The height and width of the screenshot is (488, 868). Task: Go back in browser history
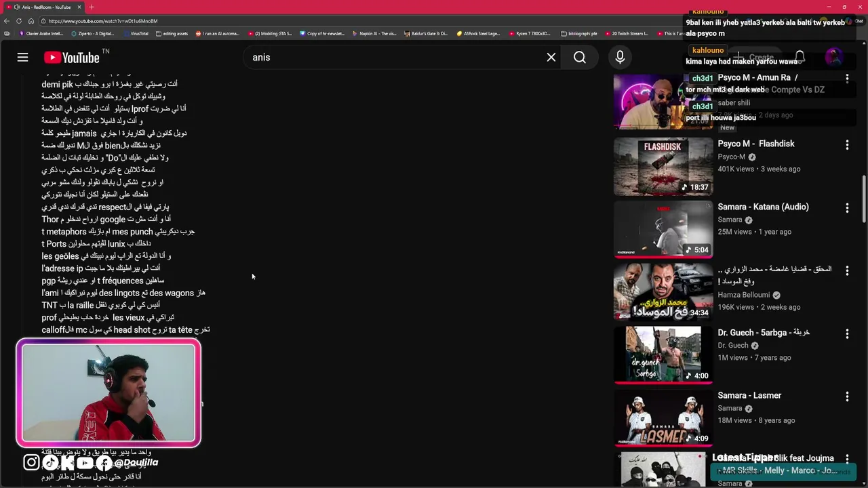coord(7,21)
